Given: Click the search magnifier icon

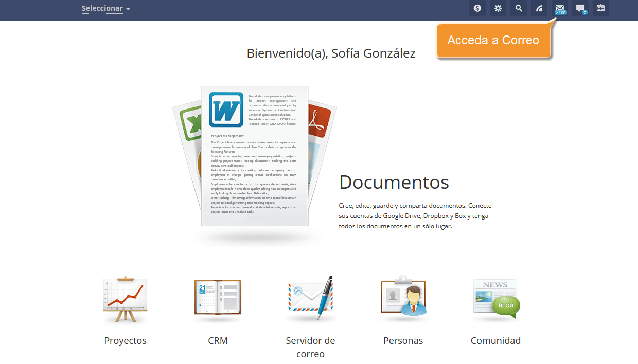Looking at the screenshot, I should pos(519,8).
